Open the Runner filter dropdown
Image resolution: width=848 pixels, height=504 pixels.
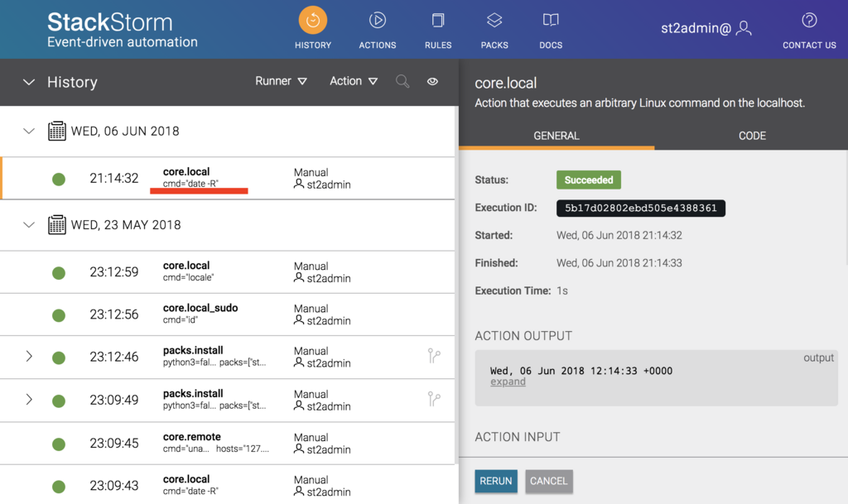pyautogui.click(x=281, y=81)
